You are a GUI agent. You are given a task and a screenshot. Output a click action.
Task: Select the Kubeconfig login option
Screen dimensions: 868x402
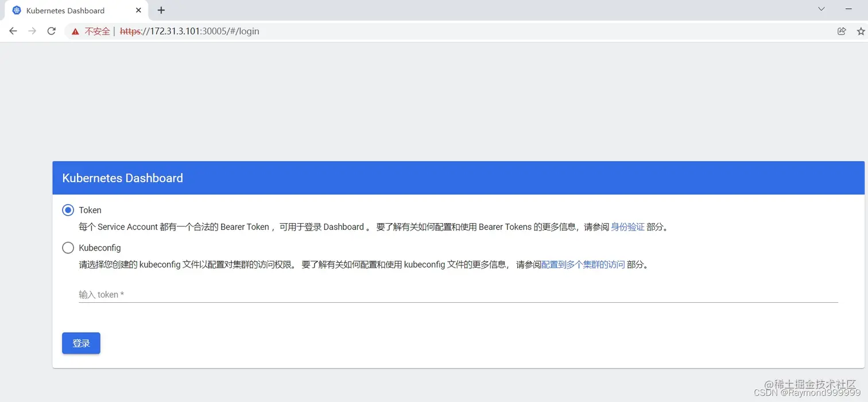click(68, 248)
